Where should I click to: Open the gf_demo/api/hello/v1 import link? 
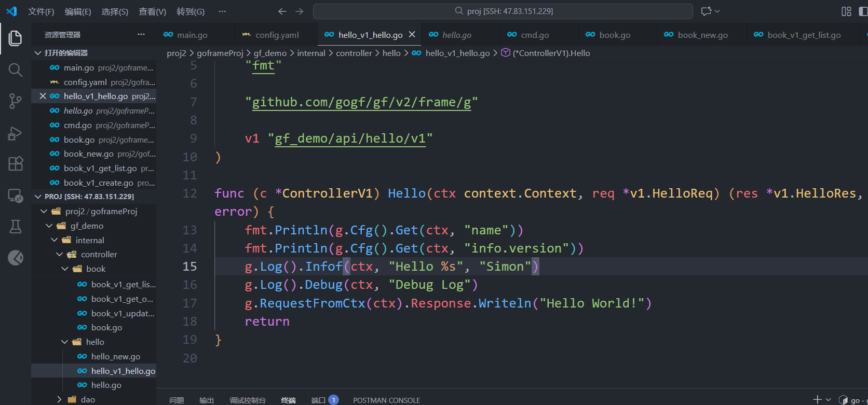350,138
